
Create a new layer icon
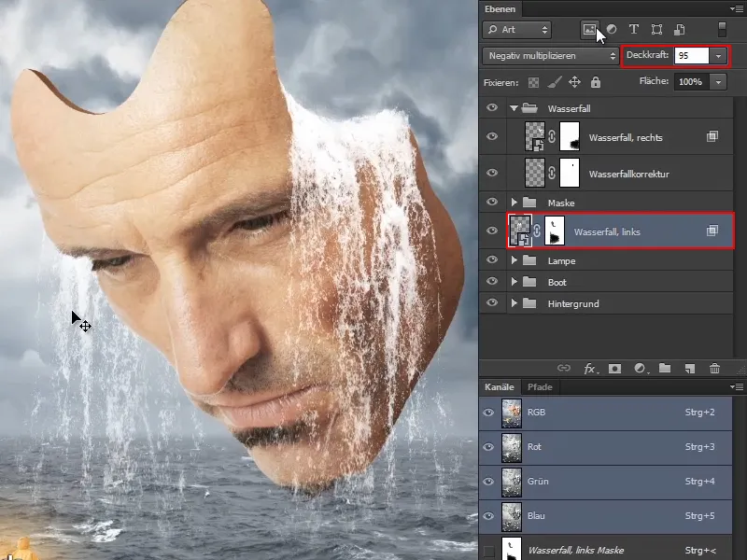690,368
